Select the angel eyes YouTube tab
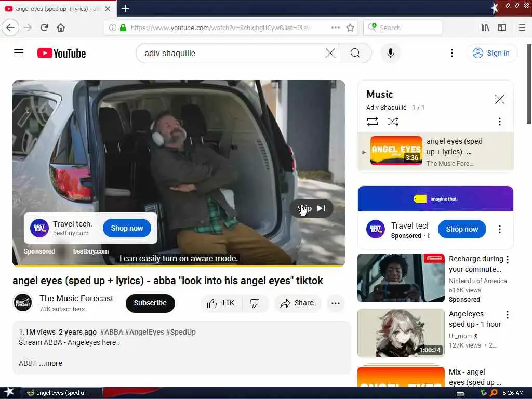The width and height of the screenshot is (532, 399). tap(58, 8)
